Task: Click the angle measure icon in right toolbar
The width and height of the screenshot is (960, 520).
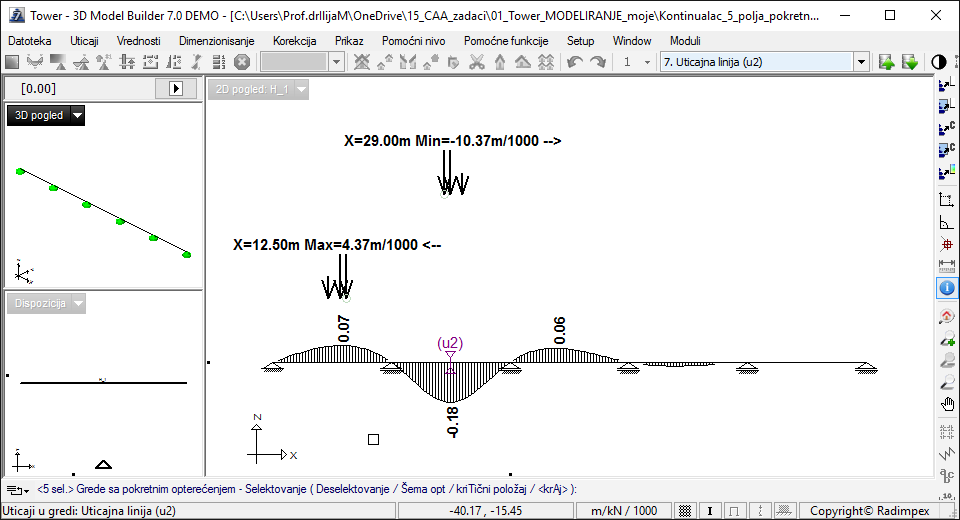Action: point(947,222)
